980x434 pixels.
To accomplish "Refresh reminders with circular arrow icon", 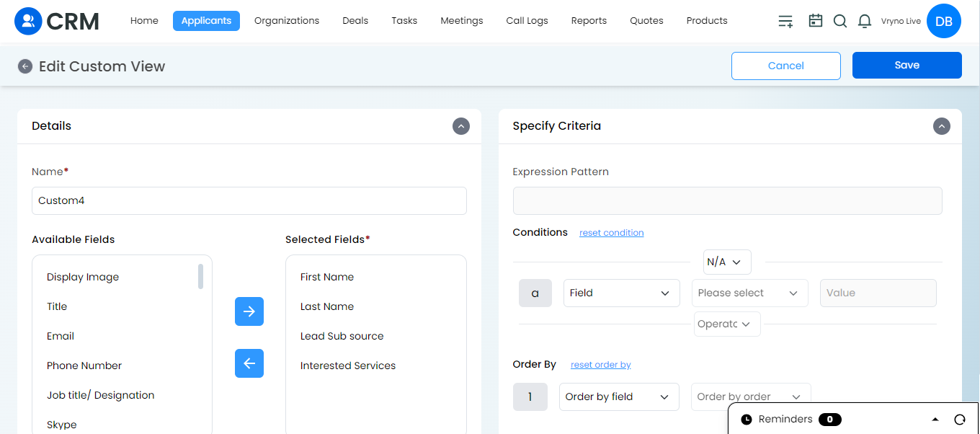I will 960,420.
